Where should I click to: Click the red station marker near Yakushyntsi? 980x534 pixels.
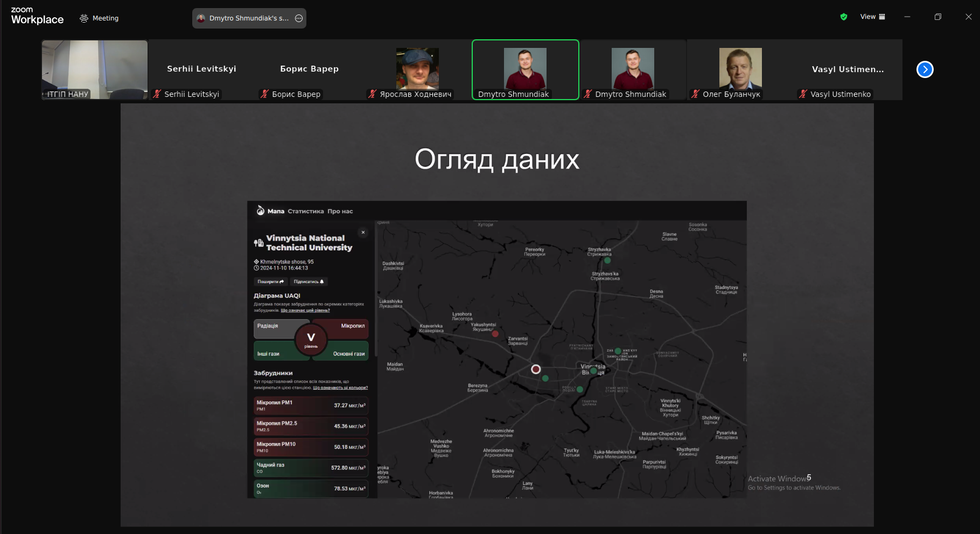pos(495,334)
